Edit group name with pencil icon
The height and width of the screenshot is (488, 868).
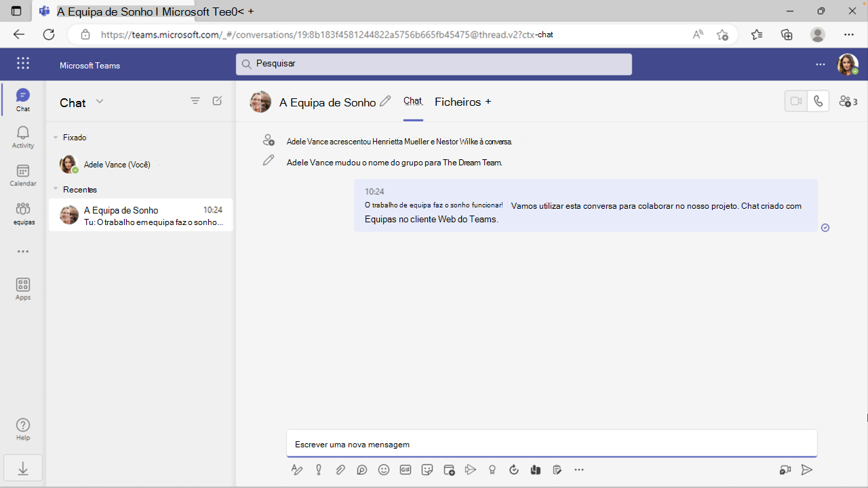385,101
